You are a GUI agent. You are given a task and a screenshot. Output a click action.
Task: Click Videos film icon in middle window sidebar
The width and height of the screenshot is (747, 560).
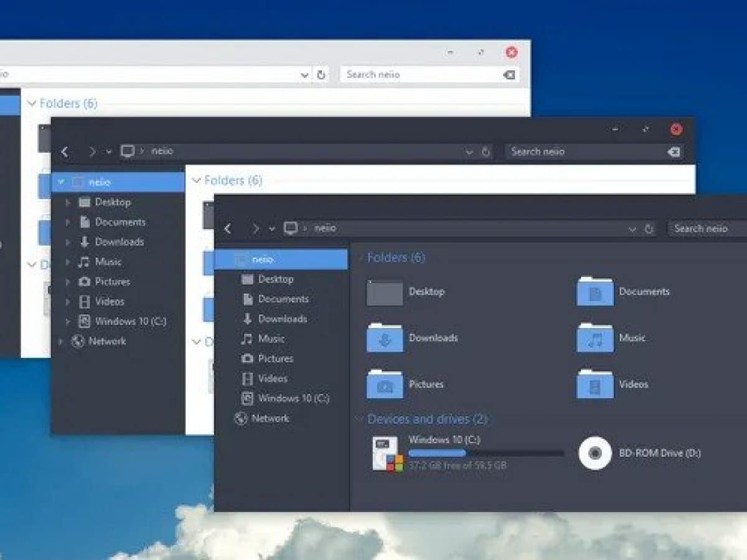pyautogui.click(x=84, y=302)
